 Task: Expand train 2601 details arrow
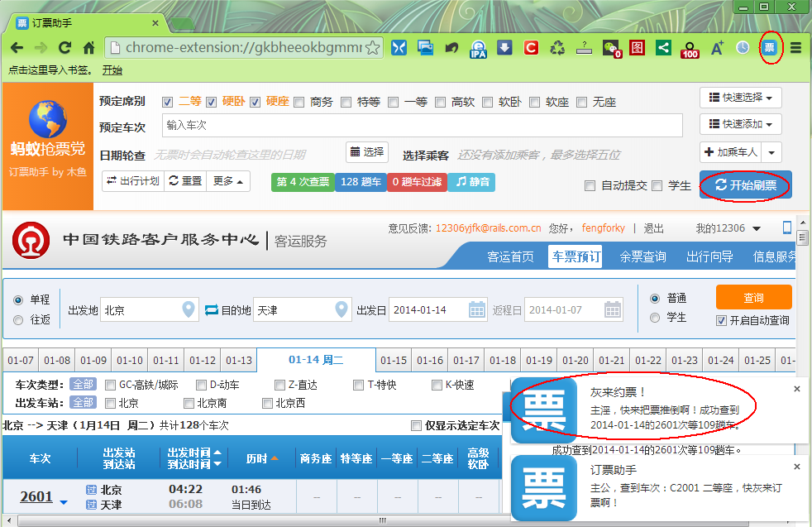pyautogui.click(x=64, y=502)
